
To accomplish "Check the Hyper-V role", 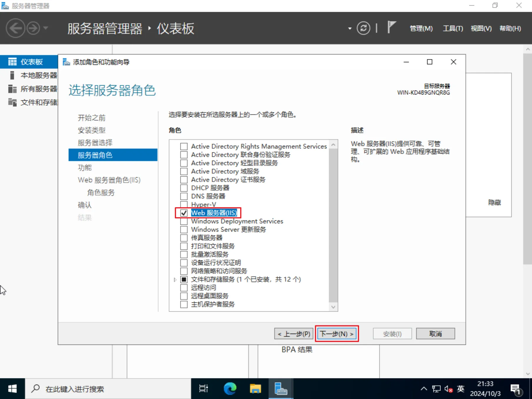I will [x=184, y=204].
